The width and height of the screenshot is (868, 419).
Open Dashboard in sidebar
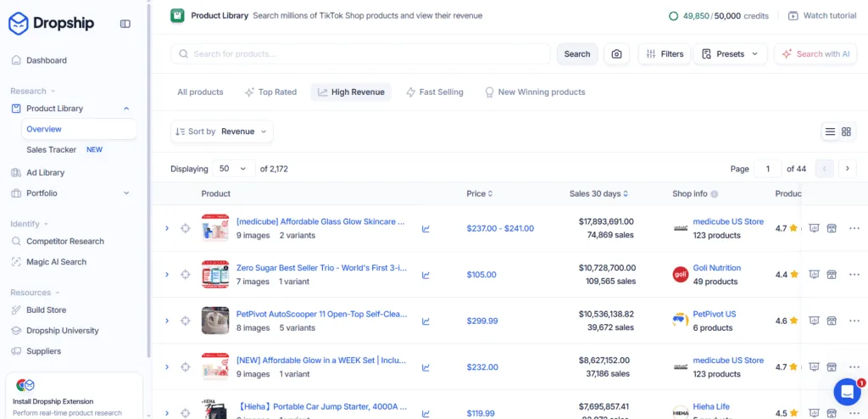coord(47,60)
